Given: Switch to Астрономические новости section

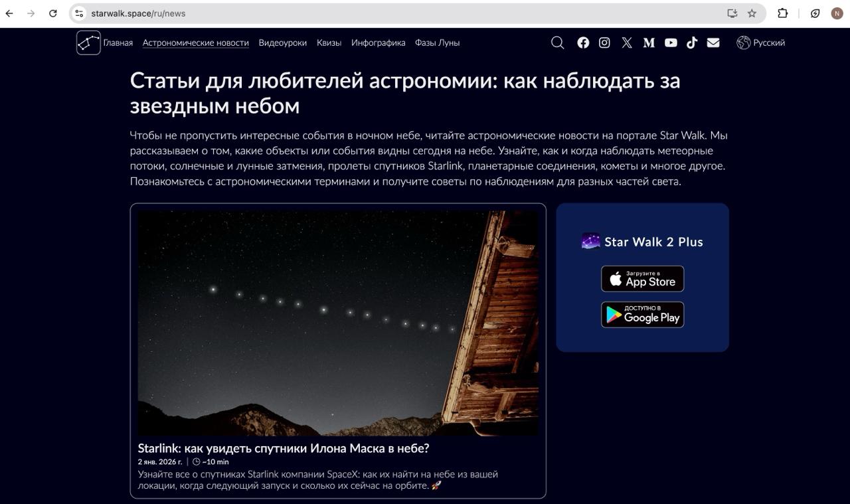Looking at the screenshot, I should pos(195,42).
